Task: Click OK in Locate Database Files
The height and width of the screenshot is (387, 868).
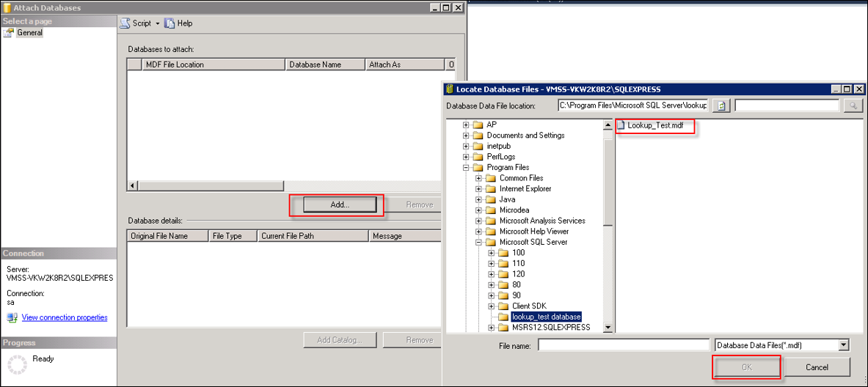Action: point(745,366)
